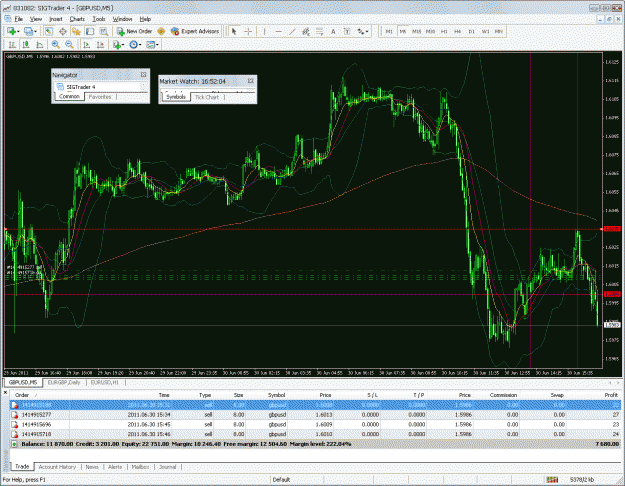Switch chart to D1 timeframe
625x486 pixels.
tap(472, 31)
